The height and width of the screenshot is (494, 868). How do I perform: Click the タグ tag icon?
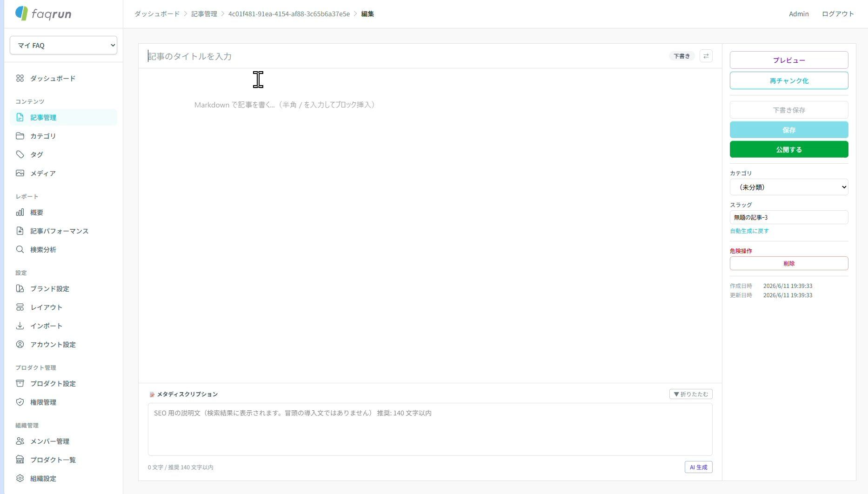pos(20,154)
